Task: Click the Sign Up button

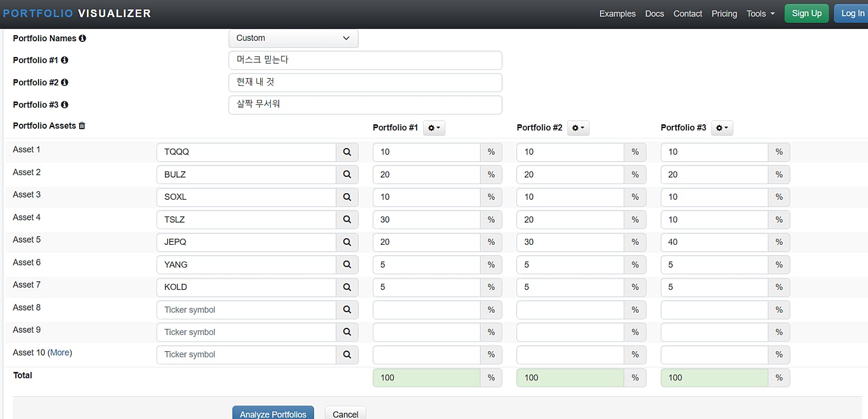Action: (x=807, y=14)
